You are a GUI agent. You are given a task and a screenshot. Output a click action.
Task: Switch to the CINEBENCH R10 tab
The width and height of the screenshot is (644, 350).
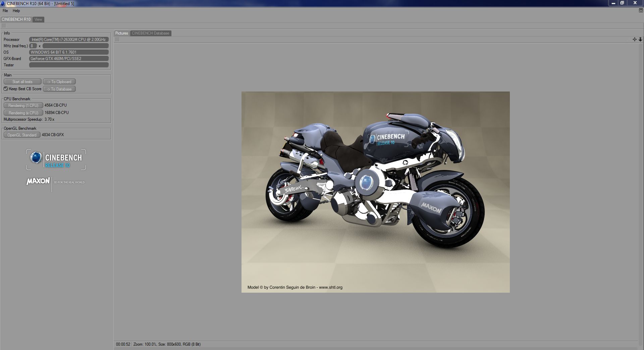(16, 19)
